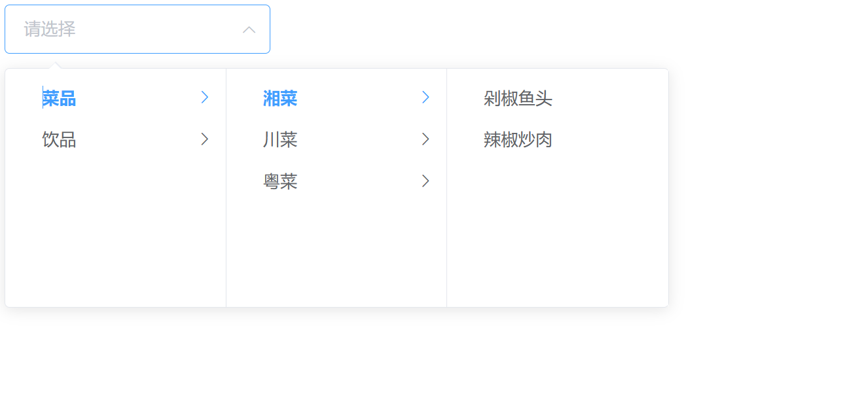Viewport: 868px width, 394px height.
Task: Click the collapse arrow in the select box
Action: point(249,29)
